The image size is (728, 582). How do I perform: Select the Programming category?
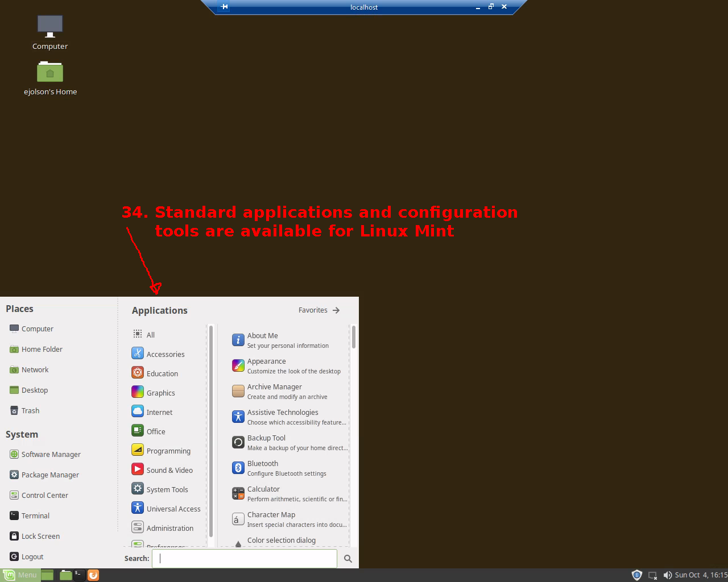tap(161, 450)
